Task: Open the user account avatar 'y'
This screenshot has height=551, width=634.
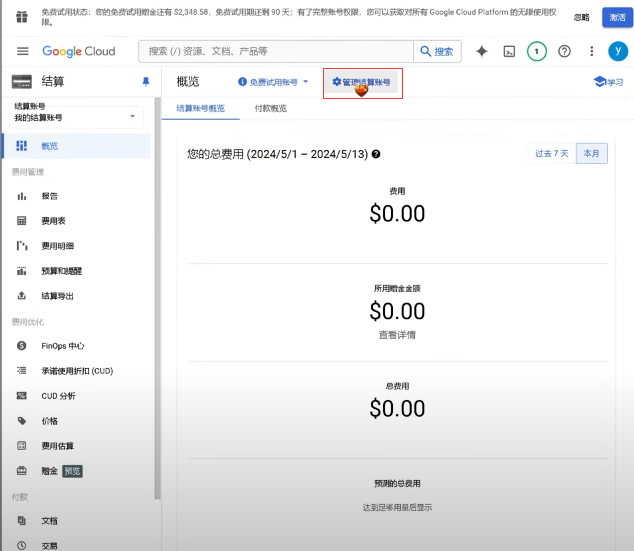Action: click(618, 51)
